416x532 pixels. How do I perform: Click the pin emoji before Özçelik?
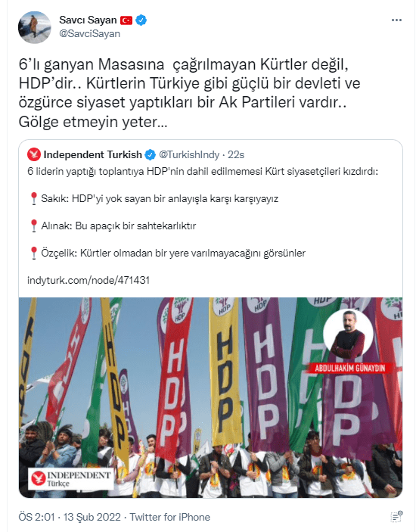(x=33, y=253)
